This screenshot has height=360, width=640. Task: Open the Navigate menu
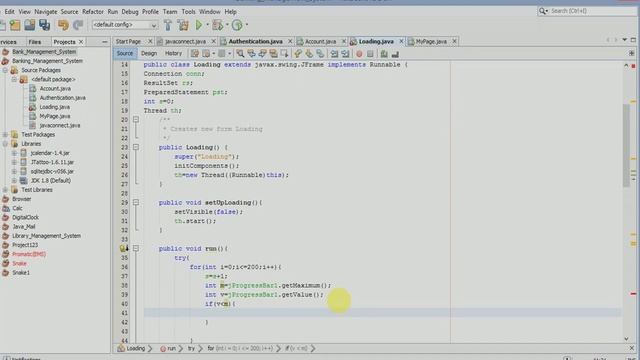click(x=46, y=12)
